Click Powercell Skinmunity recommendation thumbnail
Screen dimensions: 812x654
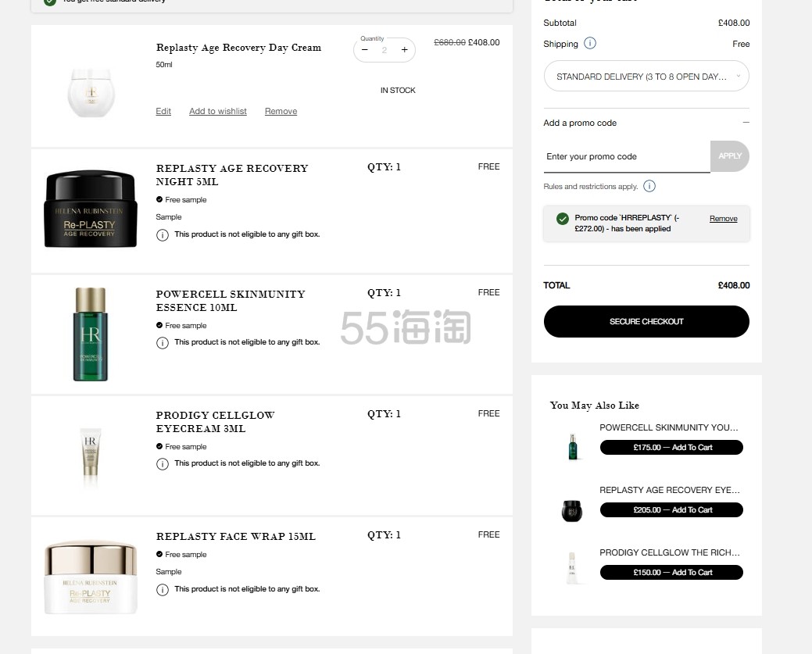pos(572,447)
